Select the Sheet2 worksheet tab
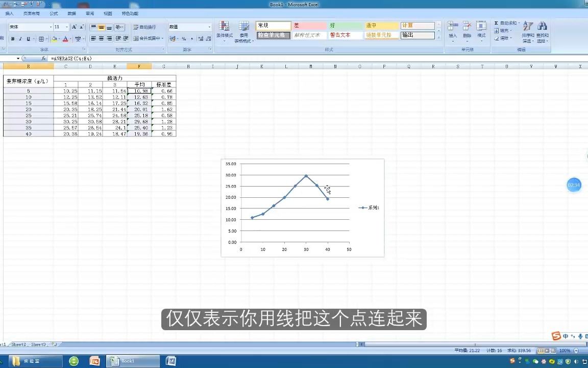Viewport: 588px width, 368px height. coord(19,344)
